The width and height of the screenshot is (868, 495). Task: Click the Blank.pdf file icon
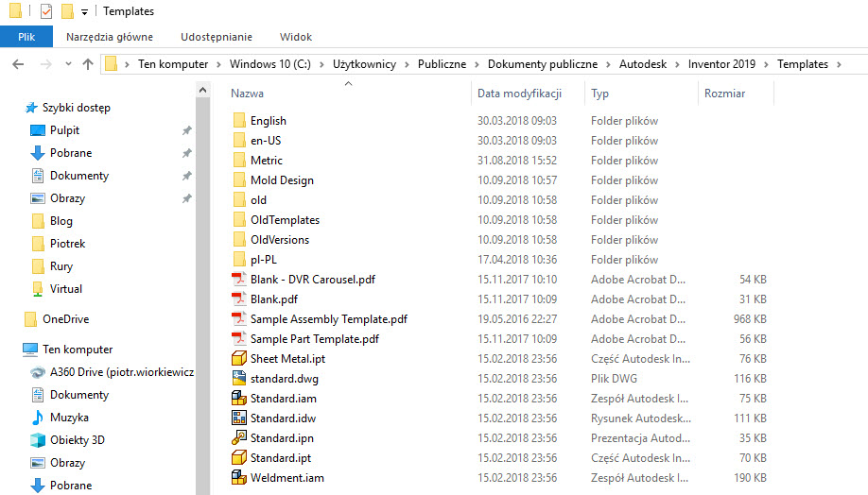tap(238, 299)
